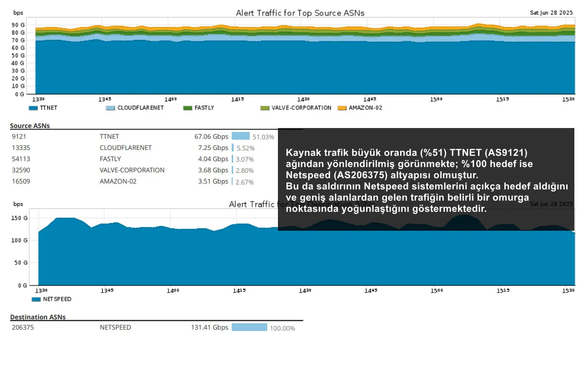Click the Destination ASNs table header
This screenshot has height=369, width=588.
[38, 316]
